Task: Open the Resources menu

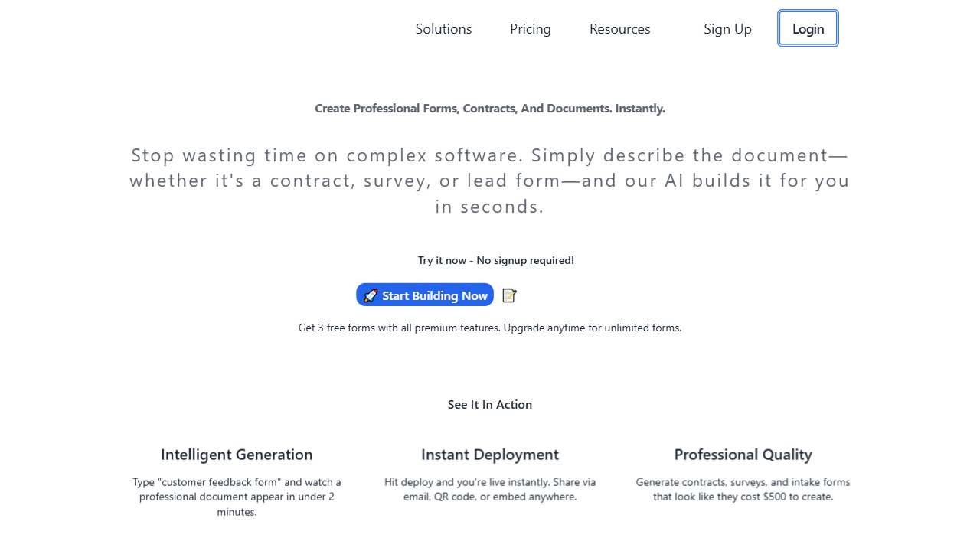Action: 619,29
